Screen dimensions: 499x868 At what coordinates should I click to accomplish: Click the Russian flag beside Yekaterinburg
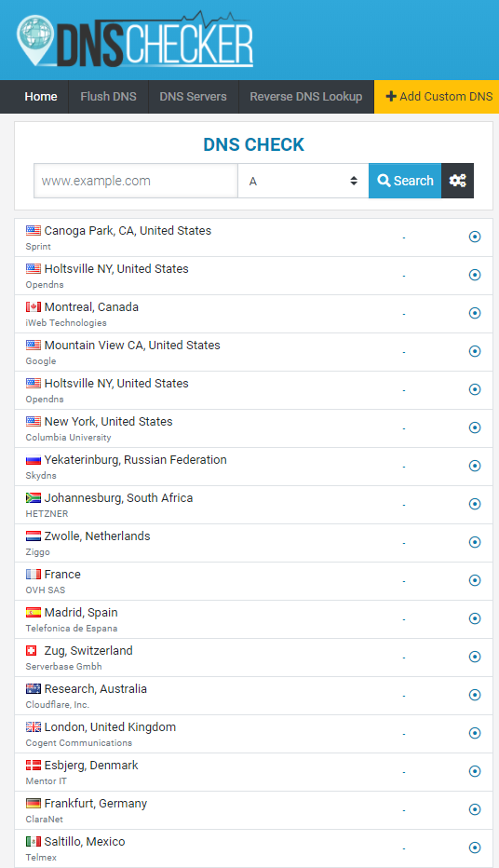(34, 459)
